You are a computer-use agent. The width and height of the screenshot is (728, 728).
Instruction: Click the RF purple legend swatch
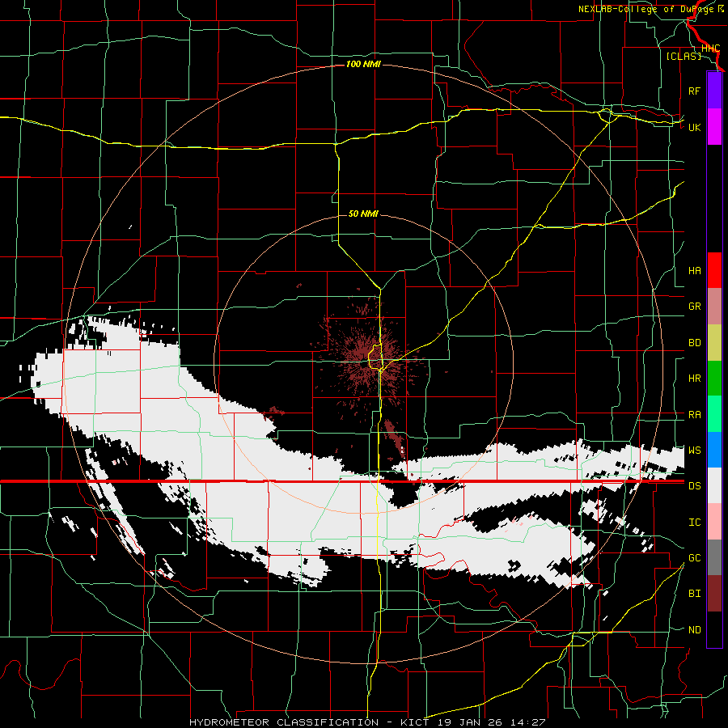pos(714,91)
